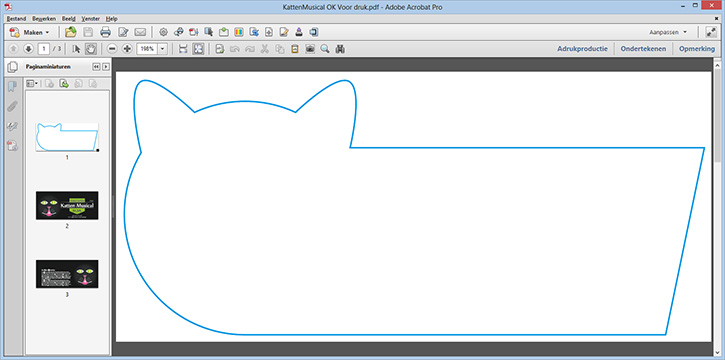
Task: Click the Print icon
Action: point(105,32)
